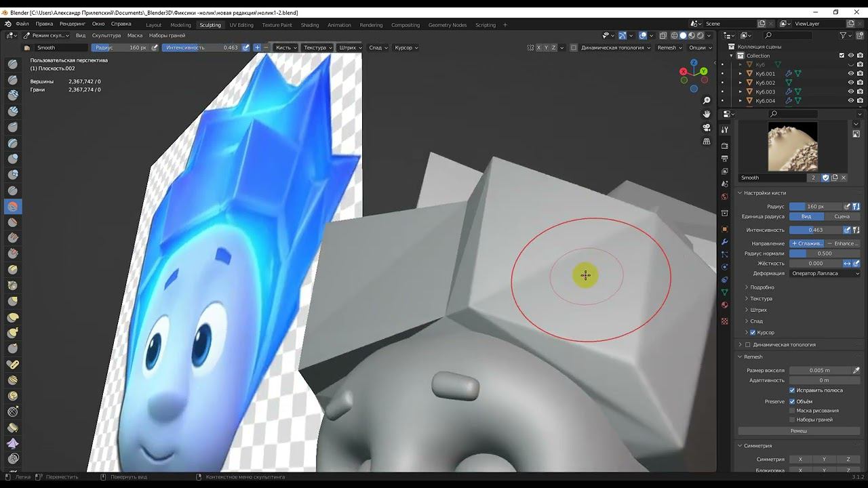Image resolution: width=868 pixels, height=488 pixels.
Task: Switch to the Texture Paint workspace tab
Action: click(x=277, y=25)
